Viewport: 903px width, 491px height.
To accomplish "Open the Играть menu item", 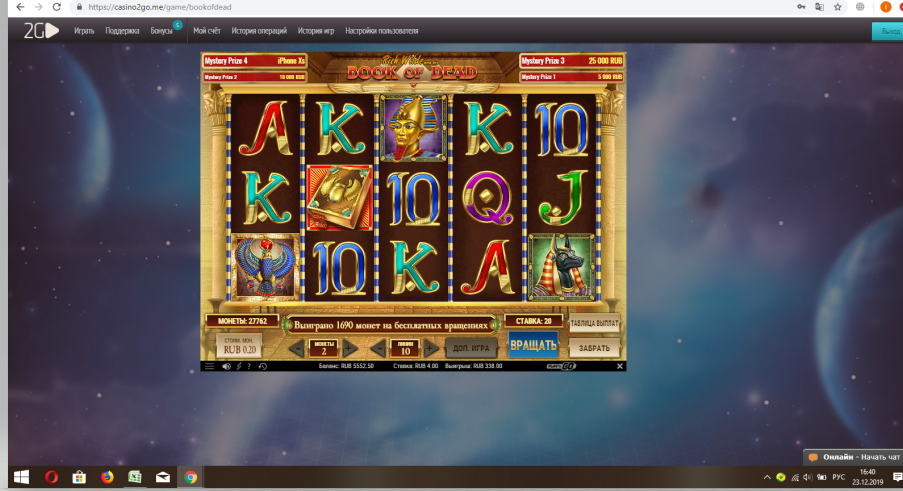I will pyautogui.click(x=84, y=31).
